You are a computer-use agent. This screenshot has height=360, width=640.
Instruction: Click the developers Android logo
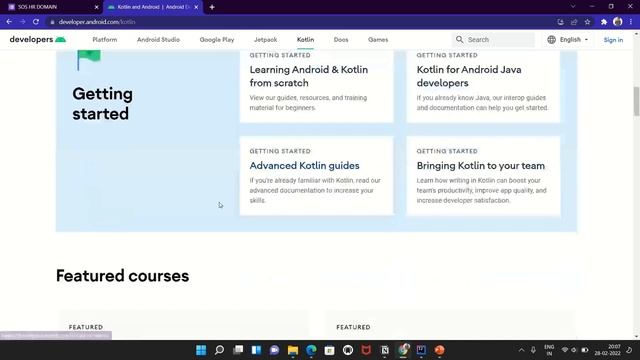[x=38, y=40]
